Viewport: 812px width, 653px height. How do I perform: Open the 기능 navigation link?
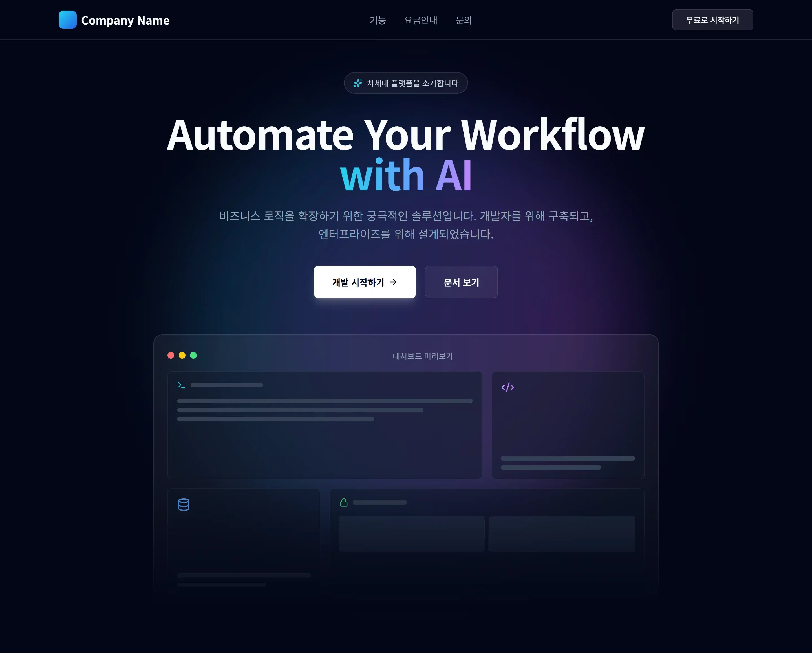[377, 20]
